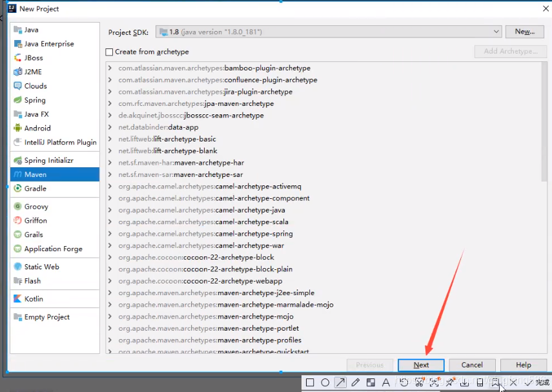This screenshot has width=552, height=392.
Task: Select Application Forge project type
Action: click(x=55, y=249)
